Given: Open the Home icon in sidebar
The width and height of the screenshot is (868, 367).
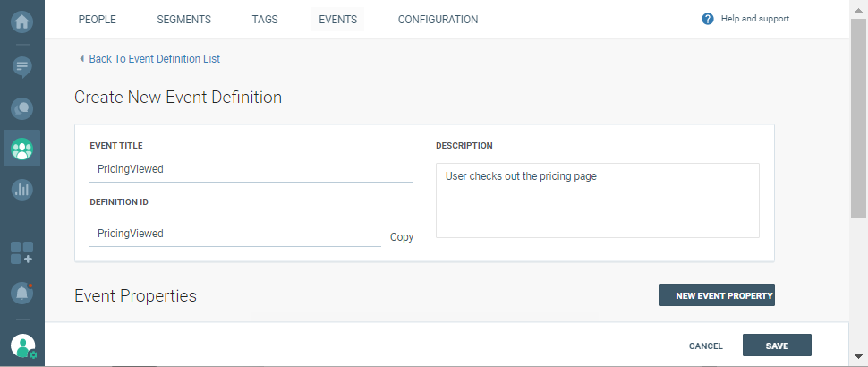Looking at the screenshot, I should pos(22,20).
